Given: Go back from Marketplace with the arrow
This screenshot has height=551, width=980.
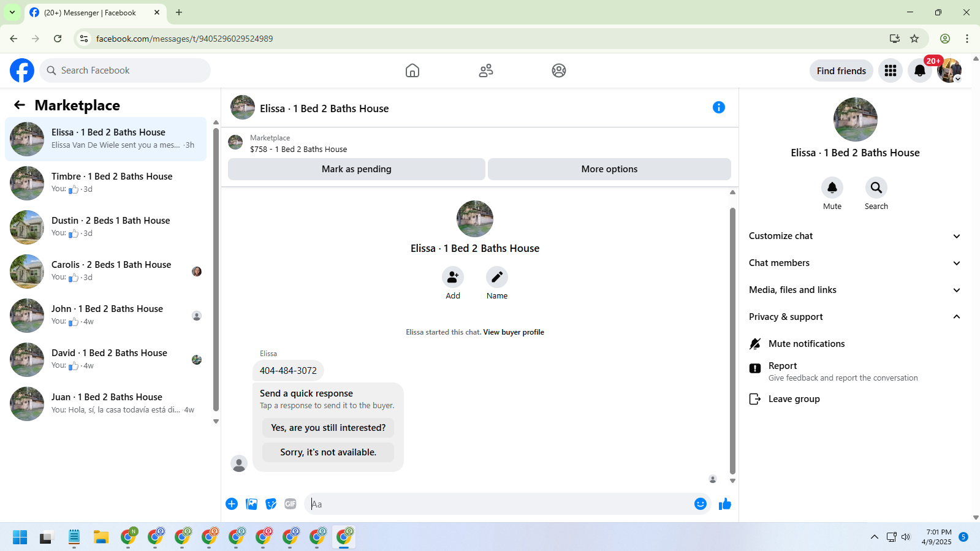Looking at the screenshot, I should [x=20, y=105].
